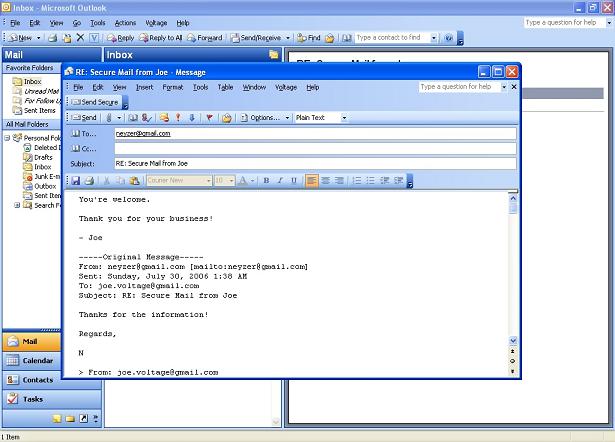This screenshot has width=615, height=442.
Task: Click the Permission icon in message toolbar
Action: coord(164,118)
